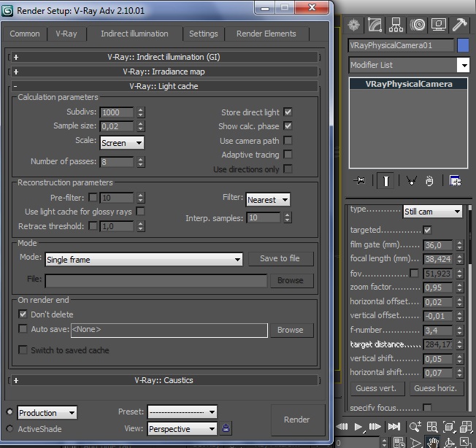Click Zoom Extents All viewport icon
This screenshot has width=476, height=448.
click(466, 426)
